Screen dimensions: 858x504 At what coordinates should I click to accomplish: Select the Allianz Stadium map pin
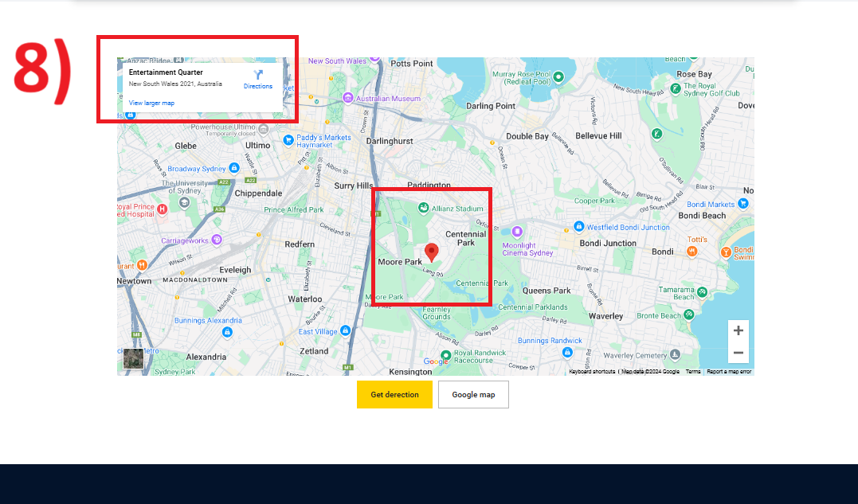423,208
